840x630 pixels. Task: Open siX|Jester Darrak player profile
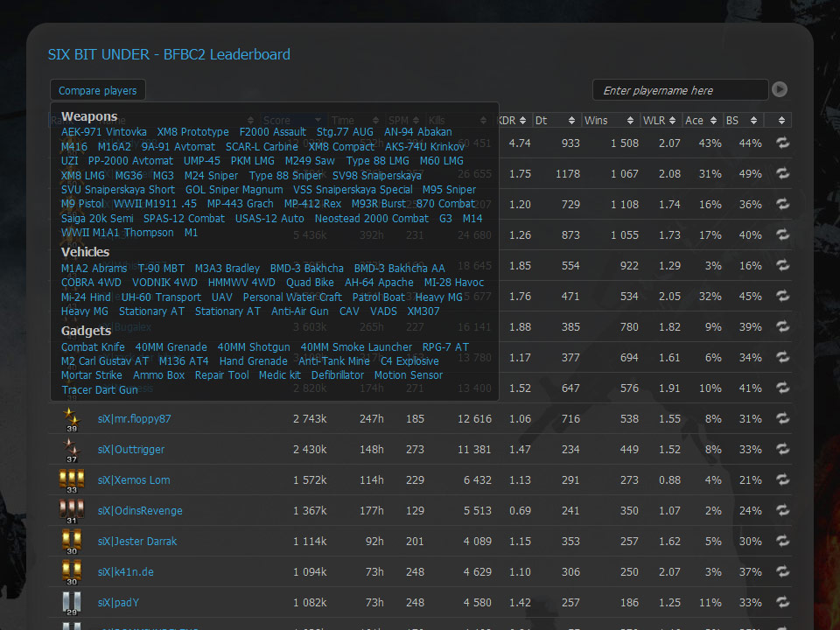pyautogui.click(x=137, y=541)
